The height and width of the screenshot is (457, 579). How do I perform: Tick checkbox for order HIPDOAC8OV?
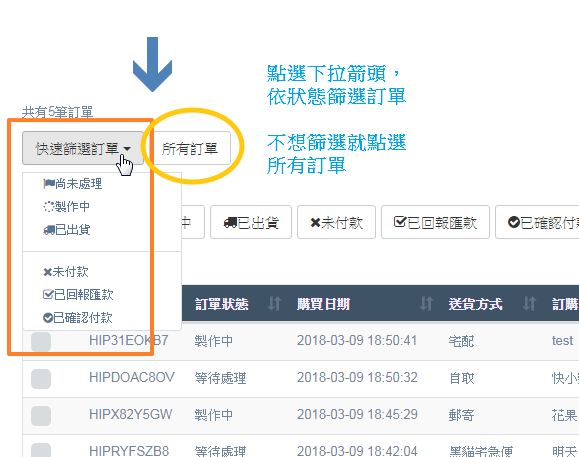41,379
